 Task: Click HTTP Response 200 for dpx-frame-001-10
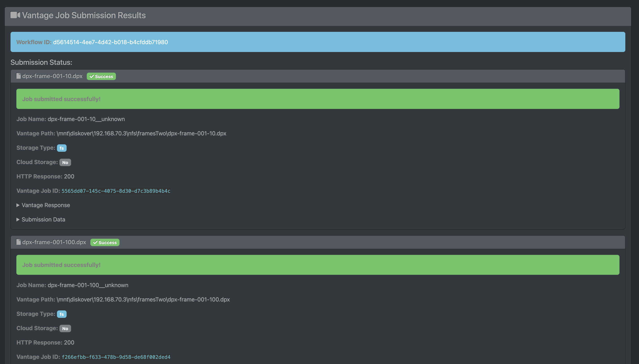69,176
